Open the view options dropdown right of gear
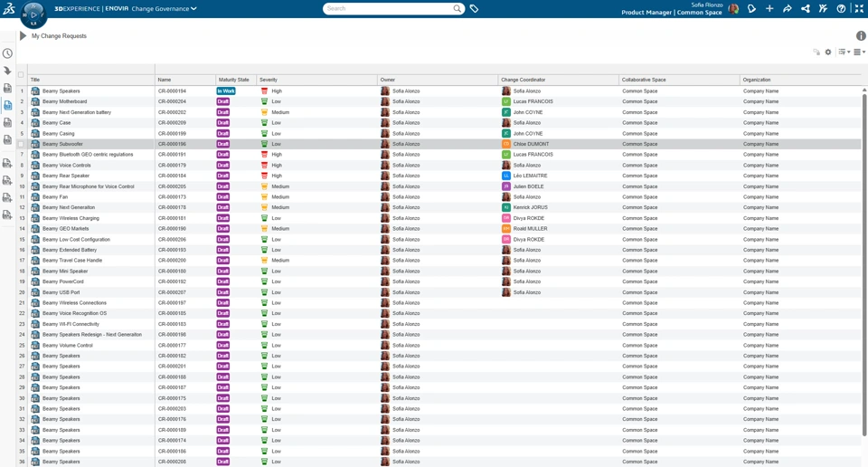This screenshot has width=868, height=467. coord(844,52)
